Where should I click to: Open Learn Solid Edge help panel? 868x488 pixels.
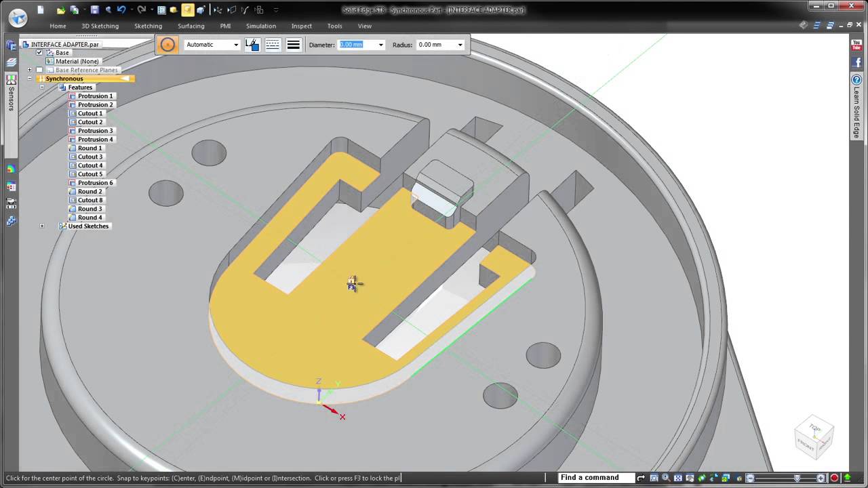pos(856,106)
